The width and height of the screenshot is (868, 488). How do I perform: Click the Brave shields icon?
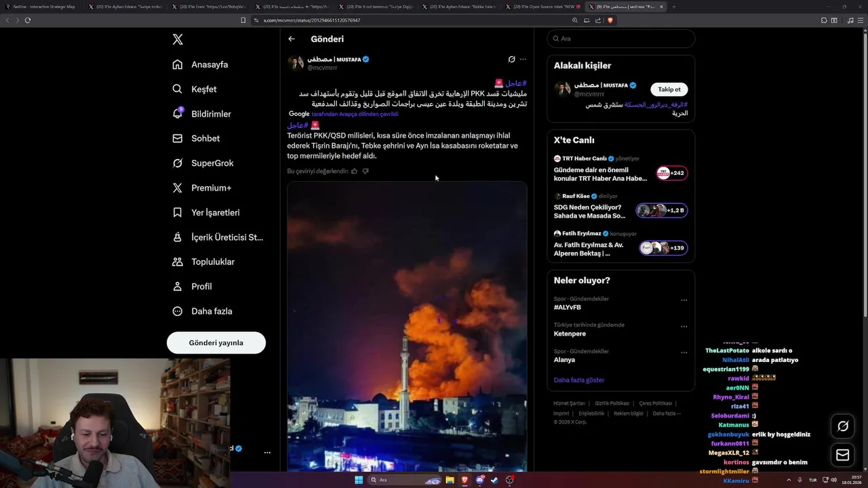[x=610, y=20]
